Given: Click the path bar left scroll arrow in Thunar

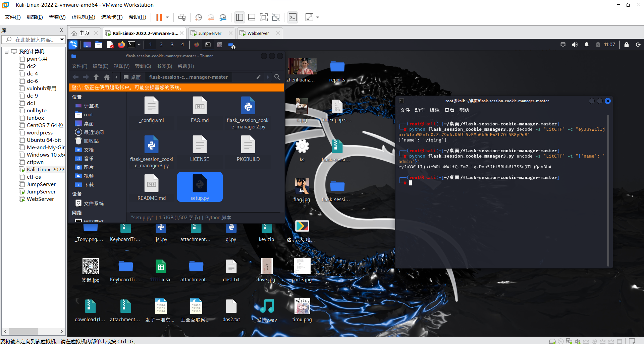Looking at the screenshot, I should coord(116,77).
